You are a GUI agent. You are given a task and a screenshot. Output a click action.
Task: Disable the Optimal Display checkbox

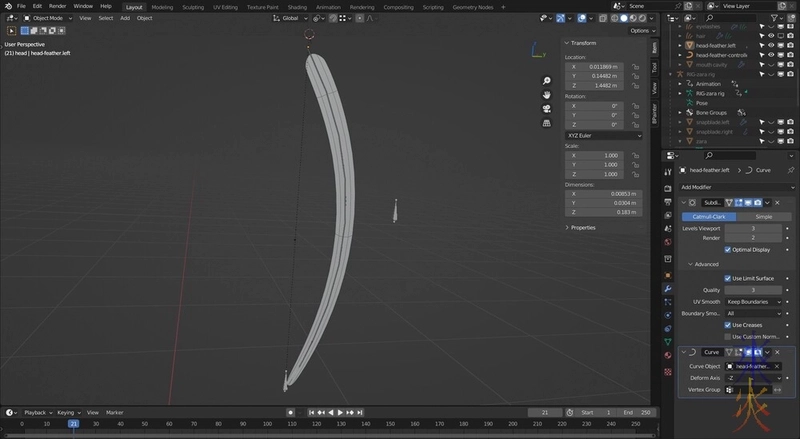point(728,249)
